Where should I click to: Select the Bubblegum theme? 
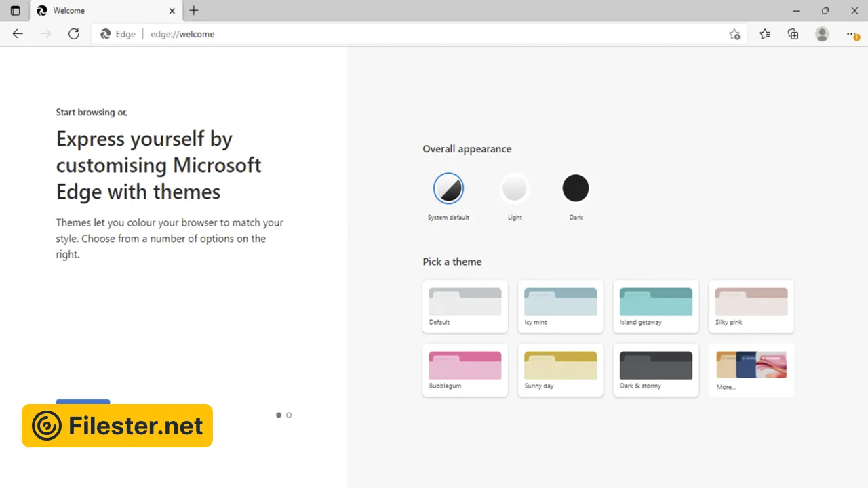click(465, 369)
